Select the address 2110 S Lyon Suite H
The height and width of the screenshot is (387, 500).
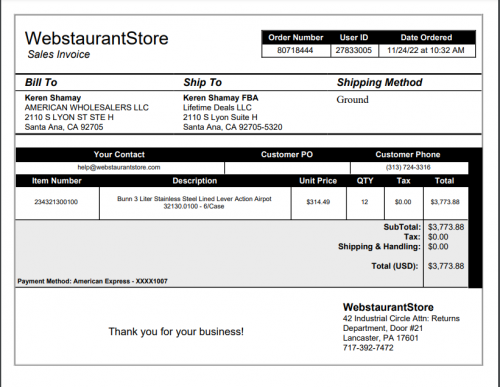[x=220, y=117]
